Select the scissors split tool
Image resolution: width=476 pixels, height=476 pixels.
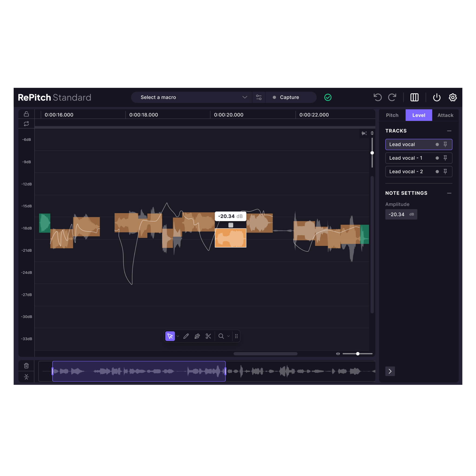click(208, 336)
